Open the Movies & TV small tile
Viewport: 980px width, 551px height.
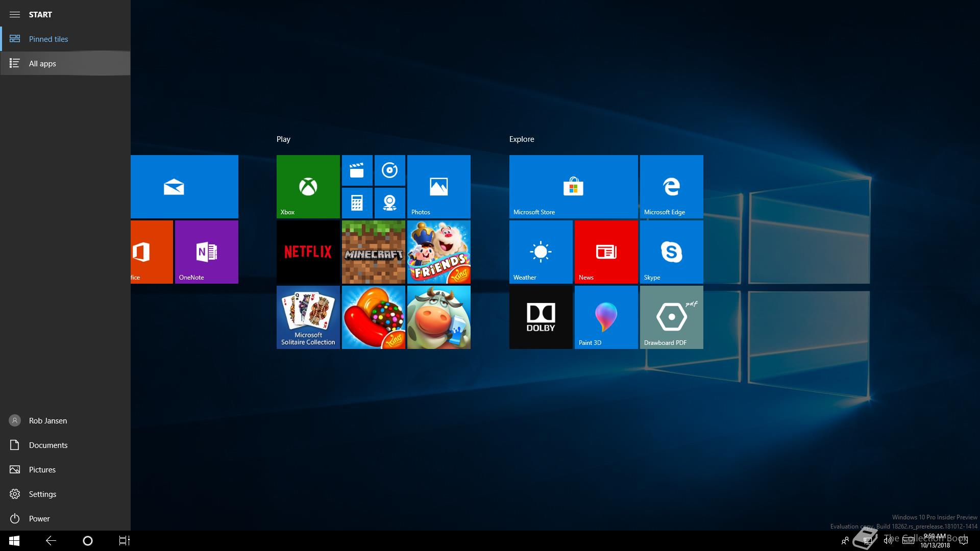357,170
